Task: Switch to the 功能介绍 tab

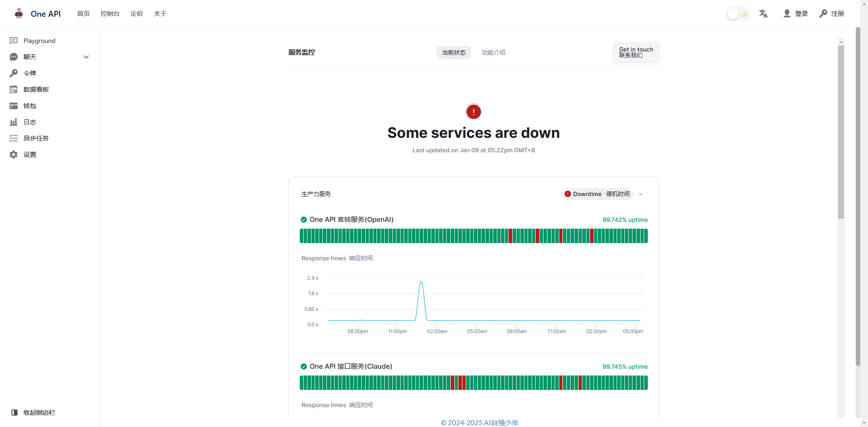Action: (494, 52)
